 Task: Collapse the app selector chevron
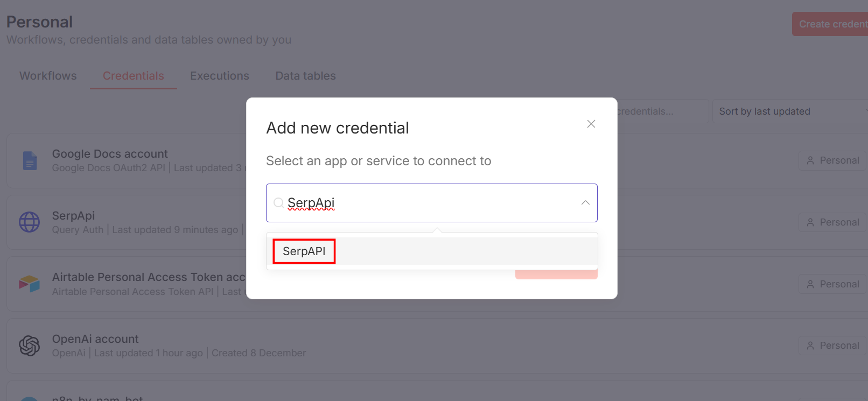(585, 203)
